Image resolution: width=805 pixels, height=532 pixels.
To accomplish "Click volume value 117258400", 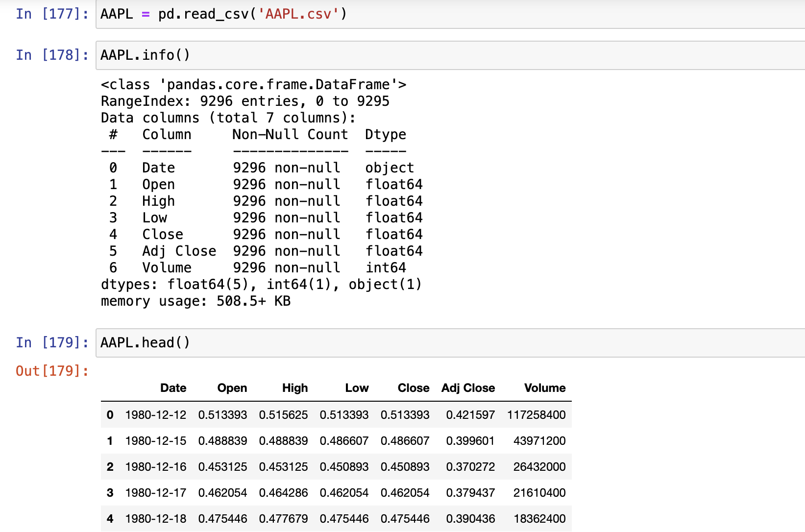I will tap(537, 415).
